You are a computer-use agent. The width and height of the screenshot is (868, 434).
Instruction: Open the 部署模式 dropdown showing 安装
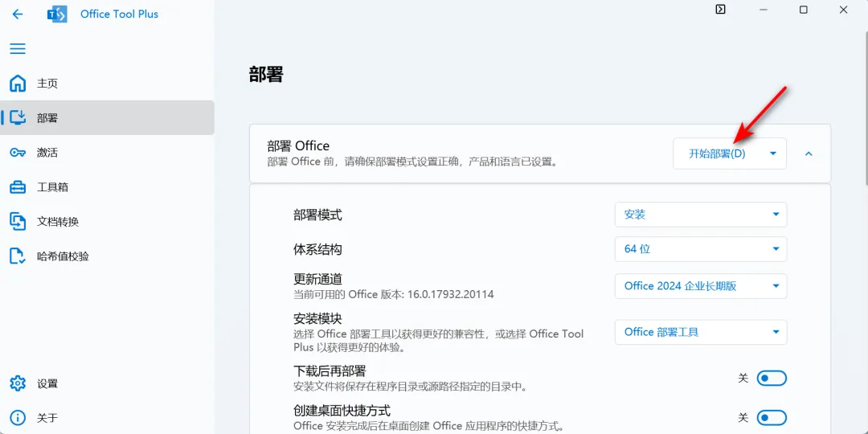(x=701, y=215)
